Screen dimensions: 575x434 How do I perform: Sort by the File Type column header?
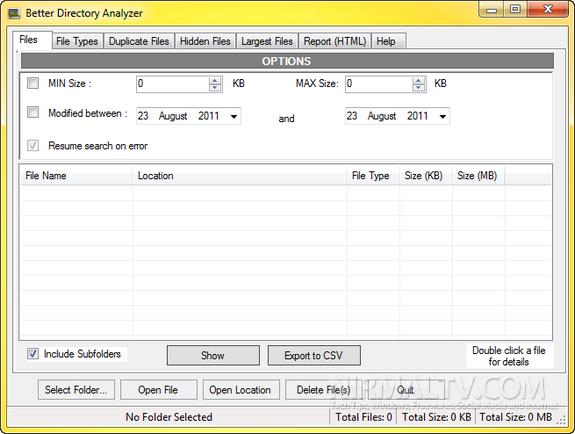(373, 176)
